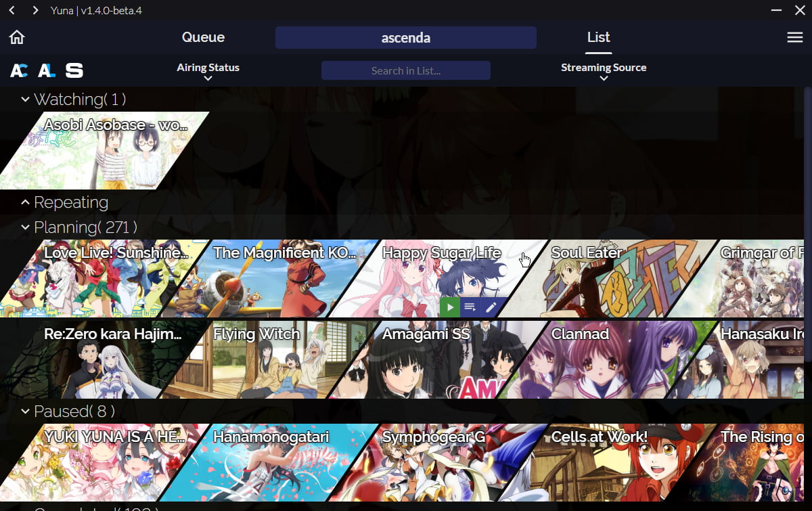
Task: Edit the Happy Sugar Life entry
Action: [491, 307]
